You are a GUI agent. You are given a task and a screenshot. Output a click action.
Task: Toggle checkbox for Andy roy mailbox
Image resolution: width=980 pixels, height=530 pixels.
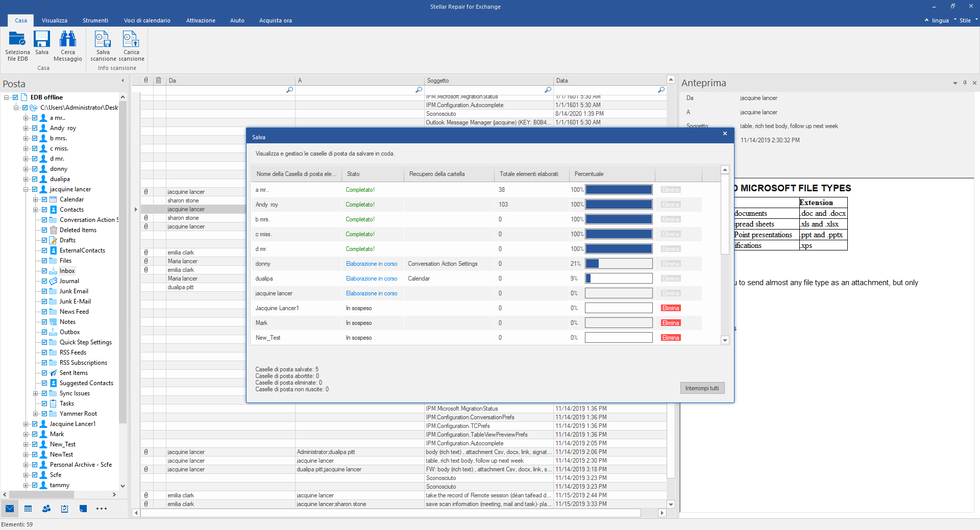(35, 128)
